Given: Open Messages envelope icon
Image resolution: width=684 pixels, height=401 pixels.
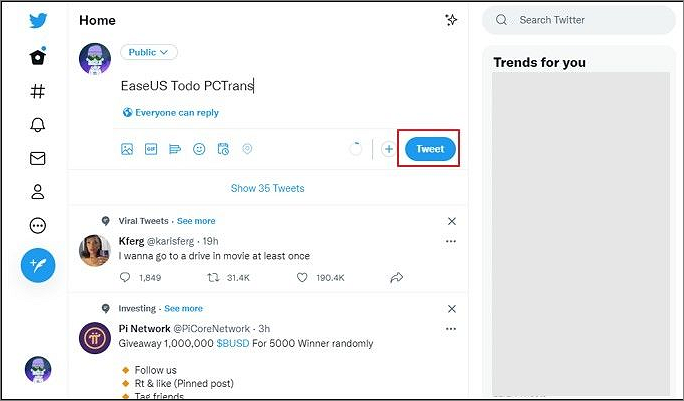Looking at the screenshot, I should [38, 158].
